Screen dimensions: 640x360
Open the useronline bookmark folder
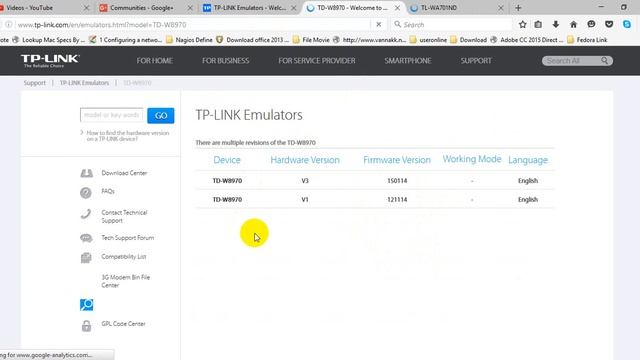click(428, 40)
